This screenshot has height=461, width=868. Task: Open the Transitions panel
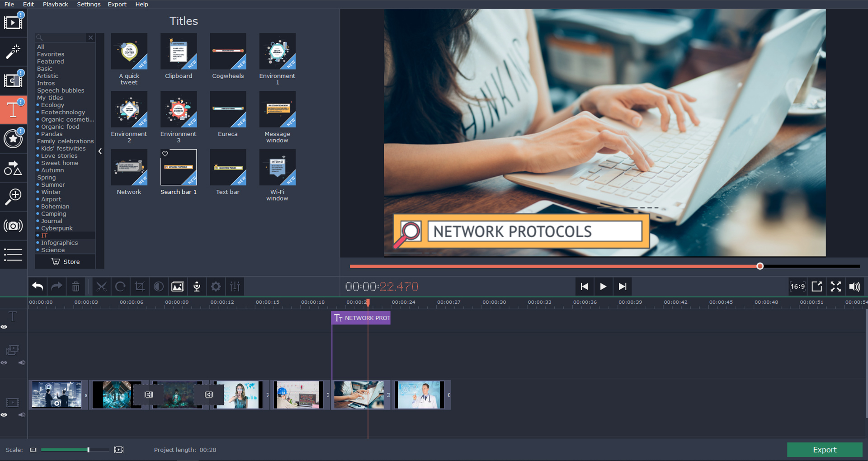click(x=14, y=80)
